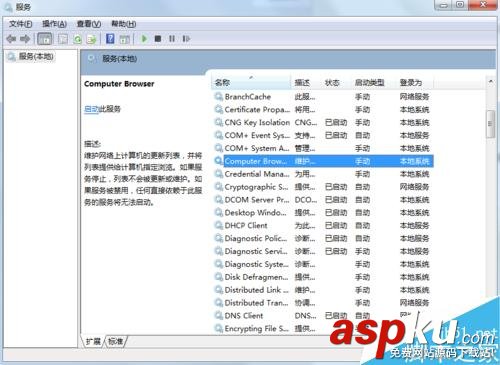Click the Refresh toolbar icon
The height and width of the screenshot is (365, 500).
78,39
